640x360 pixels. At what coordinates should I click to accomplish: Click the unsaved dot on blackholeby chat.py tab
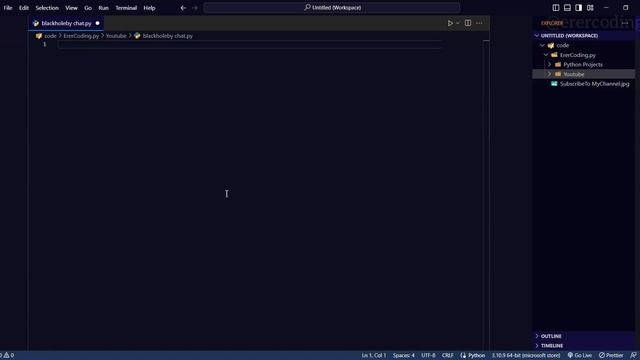(x=98, y=23)
